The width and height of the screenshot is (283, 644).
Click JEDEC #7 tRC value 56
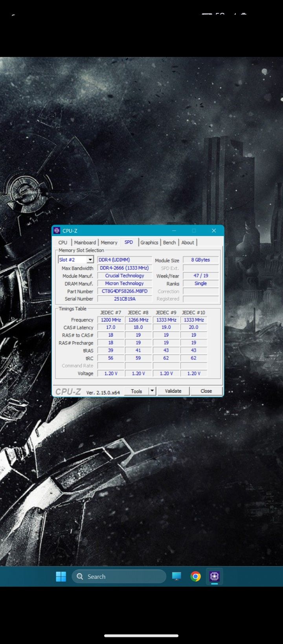(x=111, y=358)
